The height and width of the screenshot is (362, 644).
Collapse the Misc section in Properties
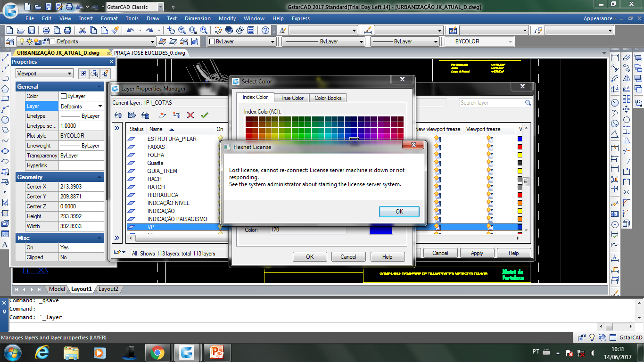click(99, 238)
